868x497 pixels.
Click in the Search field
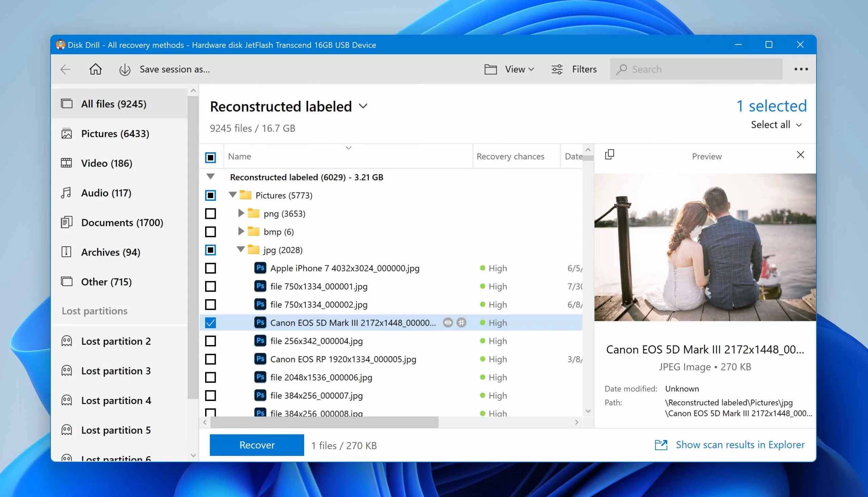point(696,69)
